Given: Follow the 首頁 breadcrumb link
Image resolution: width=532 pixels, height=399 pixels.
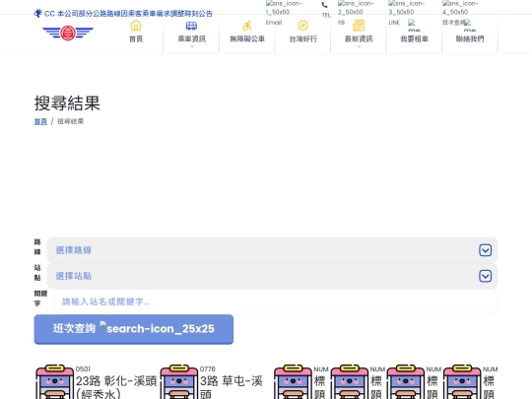Looking at the screenshot, I should (x=40, y=121).
